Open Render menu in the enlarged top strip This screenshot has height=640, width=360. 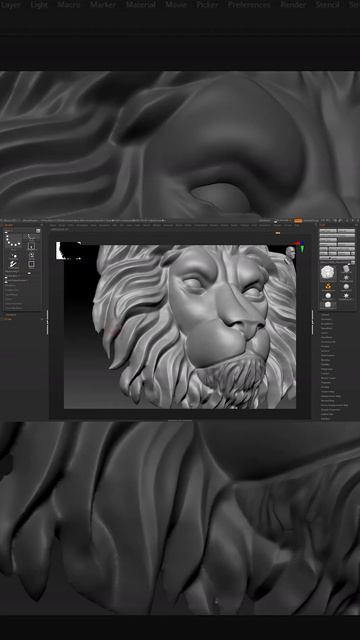[293, 4]
